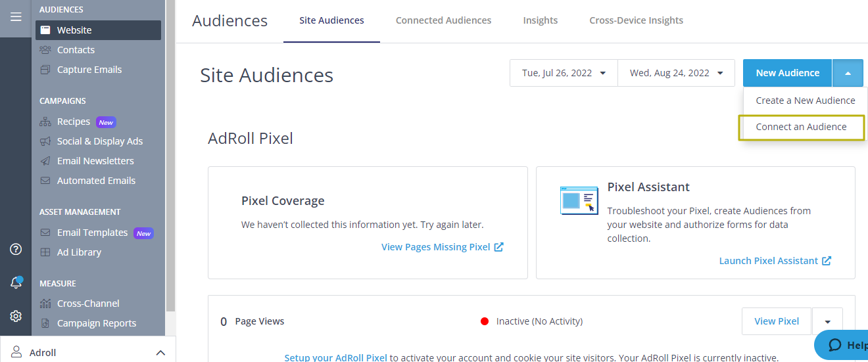This screenshot has width=868, height=362.
Task: Click the Email Templates envelope icon
Action: point(45,233)
